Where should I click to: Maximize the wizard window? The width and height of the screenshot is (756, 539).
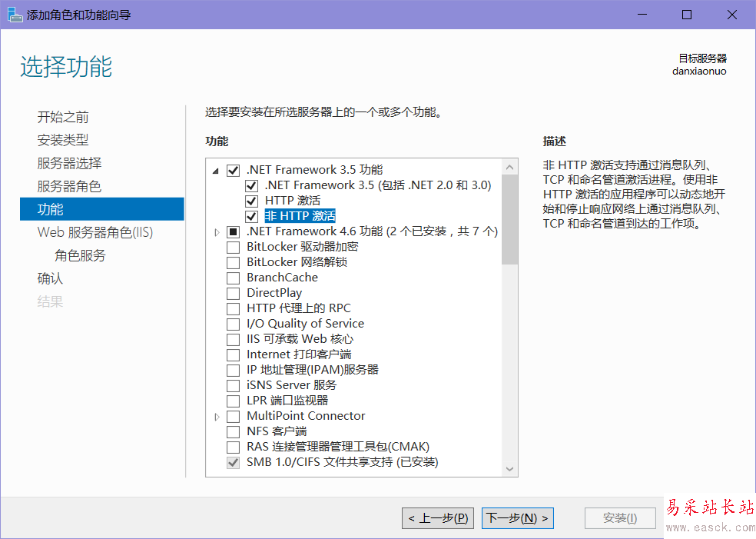point(687,15)
